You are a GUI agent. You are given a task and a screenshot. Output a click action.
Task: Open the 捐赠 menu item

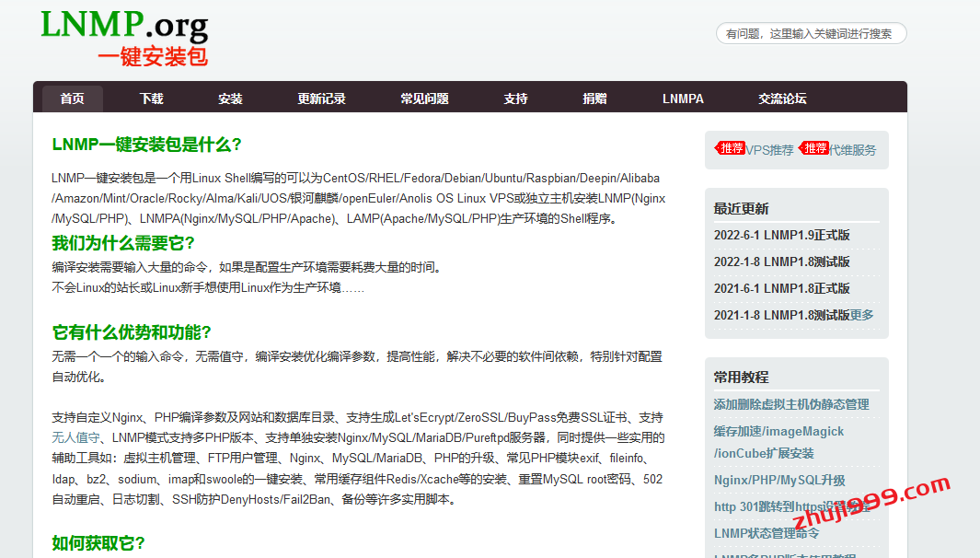(594, 99)
